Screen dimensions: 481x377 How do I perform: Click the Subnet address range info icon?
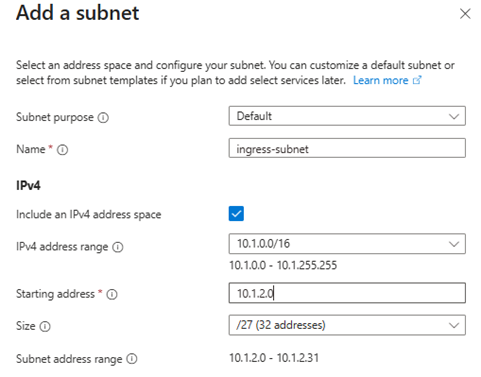132,359
